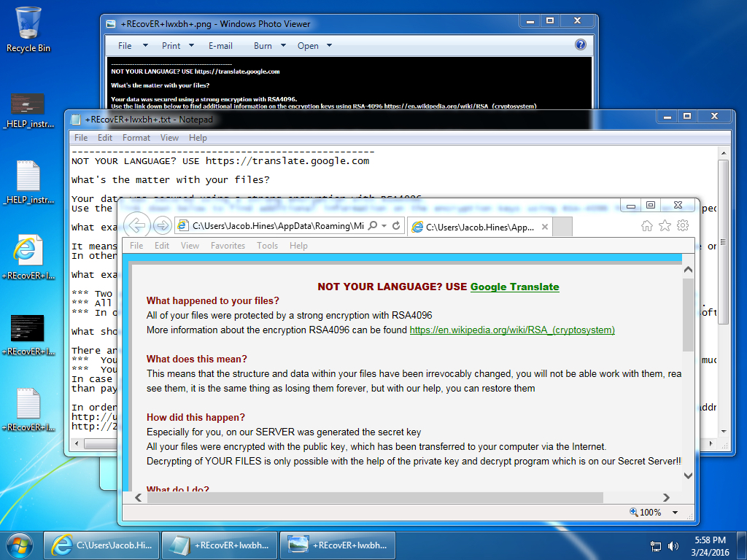Click the browser page vertical scrollbar thumb
Image resolution: width=747 pixels, height=560 pixels.
(x=688, y=314)
